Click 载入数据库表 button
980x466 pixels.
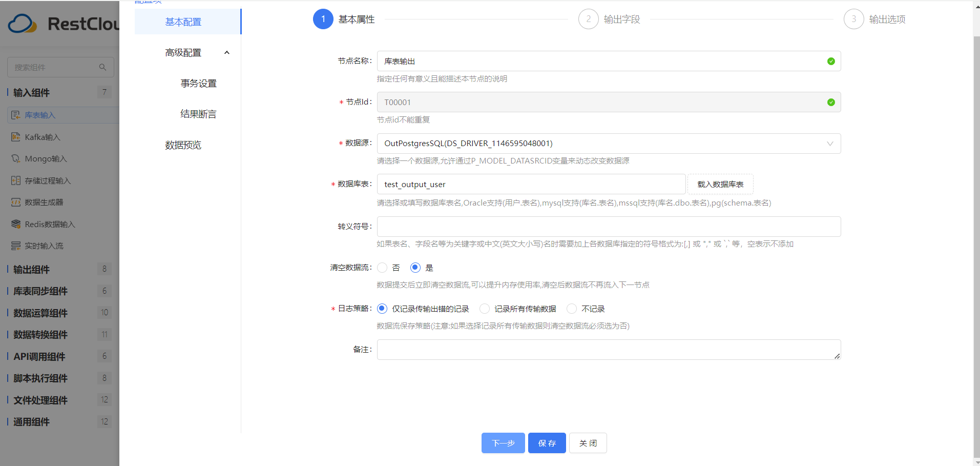click(720, 184)
